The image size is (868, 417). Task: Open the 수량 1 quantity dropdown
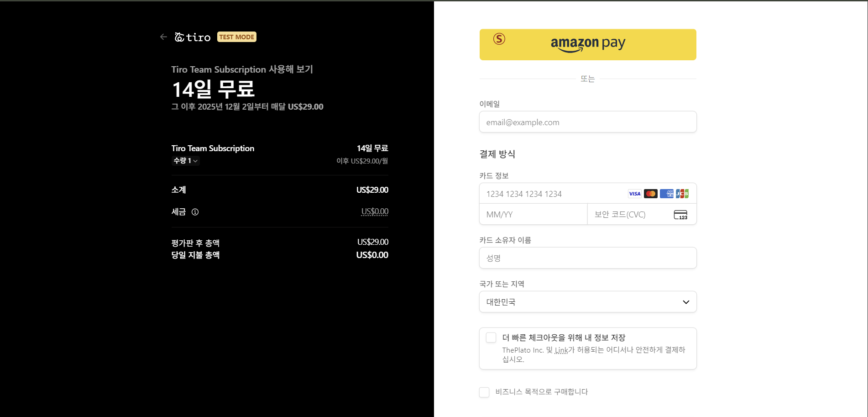tap(185, 161)
